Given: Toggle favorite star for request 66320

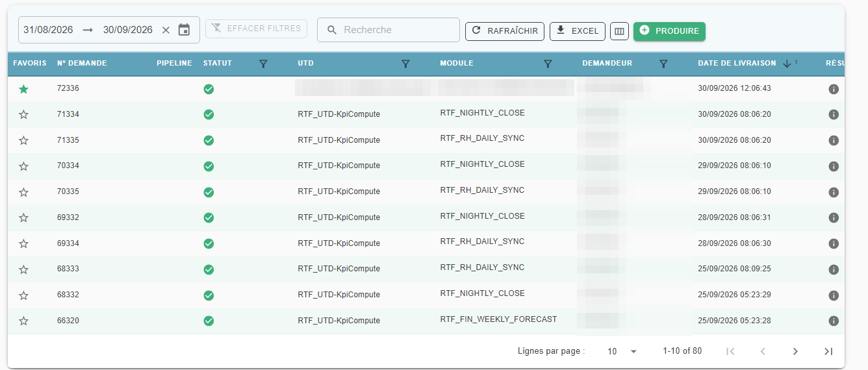Looking at the screenshot, I should click(x=23, y=321).
